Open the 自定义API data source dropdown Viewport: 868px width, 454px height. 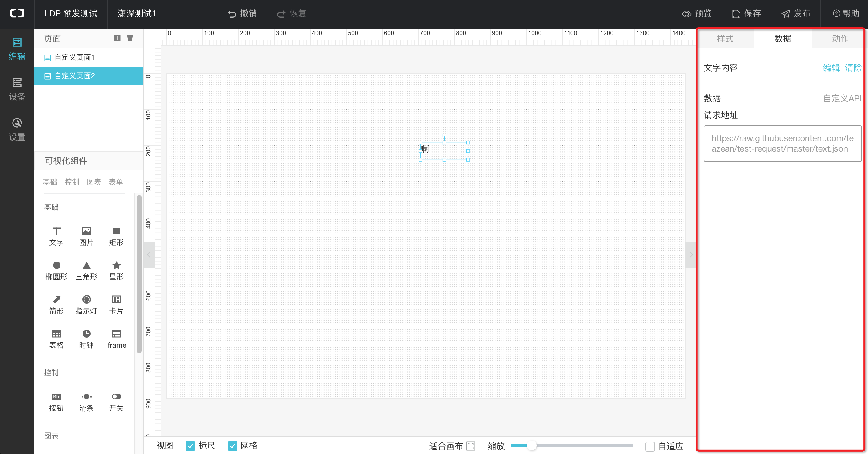point(842,98)
